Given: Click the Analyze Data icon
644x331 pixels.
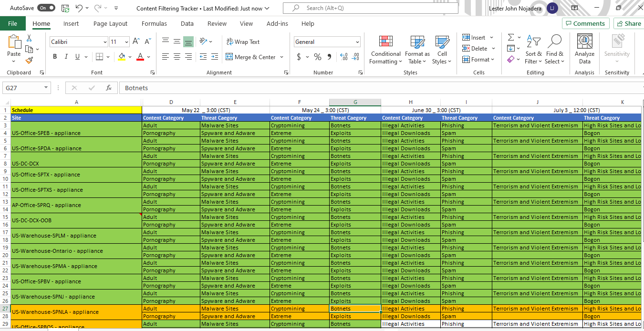Looking at the screenshot, I should click(585, 50).
